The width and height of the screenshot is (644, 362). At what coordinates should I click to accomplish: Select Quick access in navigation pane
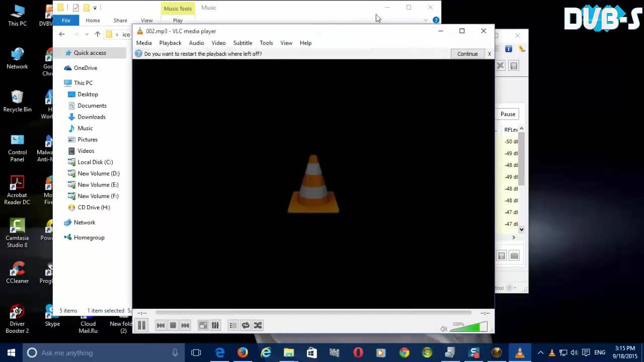click(90, 53)
